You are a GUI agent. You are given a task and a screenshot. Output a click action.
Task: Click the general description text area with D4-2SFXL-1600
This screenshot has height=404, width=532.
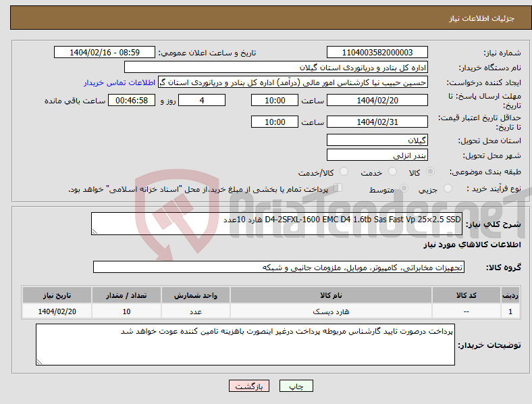pos(277,224)
